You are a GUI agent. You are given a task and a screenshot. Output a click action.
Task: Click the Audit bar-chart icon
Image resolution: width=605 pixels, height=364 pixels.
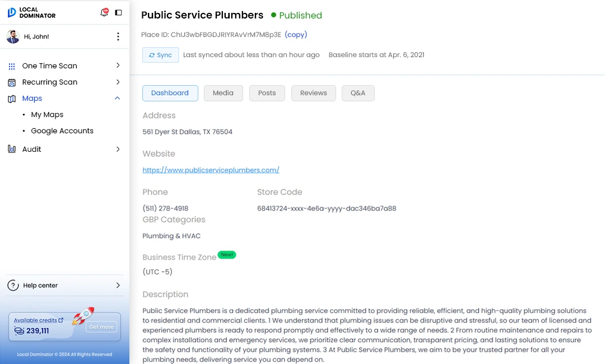[x=12, y=149]
